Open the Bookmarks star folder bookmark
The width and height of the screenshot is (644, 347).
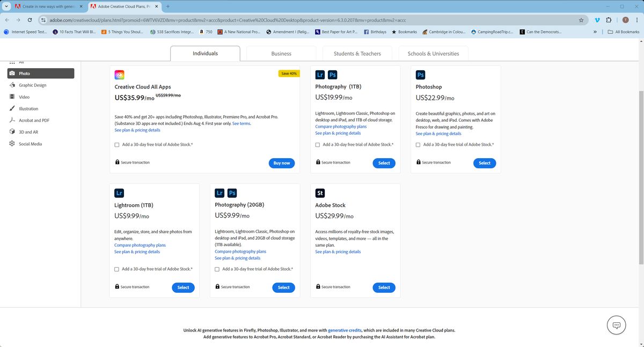tap(405, 32)
